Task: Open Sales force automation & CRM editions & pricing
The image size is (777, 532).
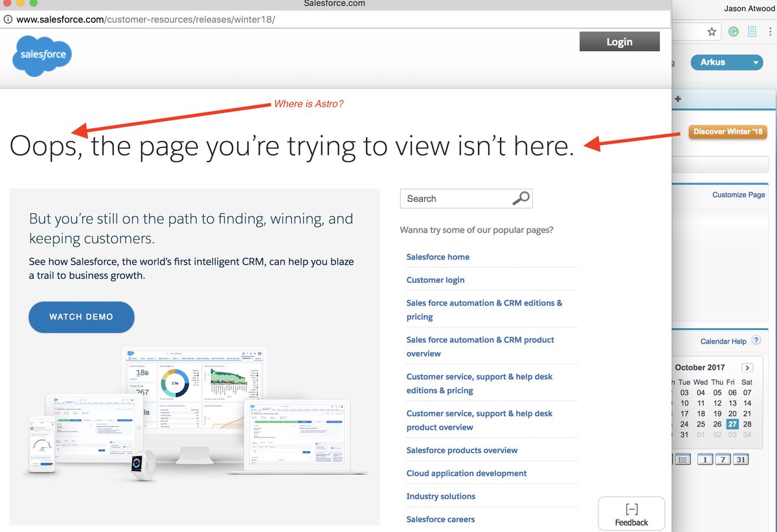Action: tap(484, 310)
